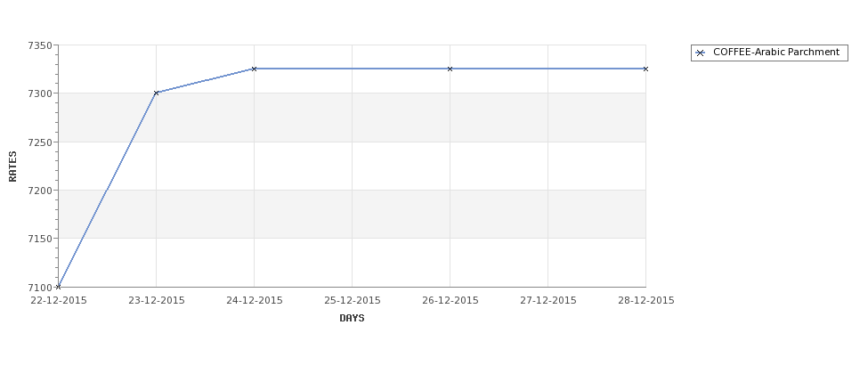Select the data marker on 26-12-2015
This screenshot has height=382, width=868.
click(450, 69)
